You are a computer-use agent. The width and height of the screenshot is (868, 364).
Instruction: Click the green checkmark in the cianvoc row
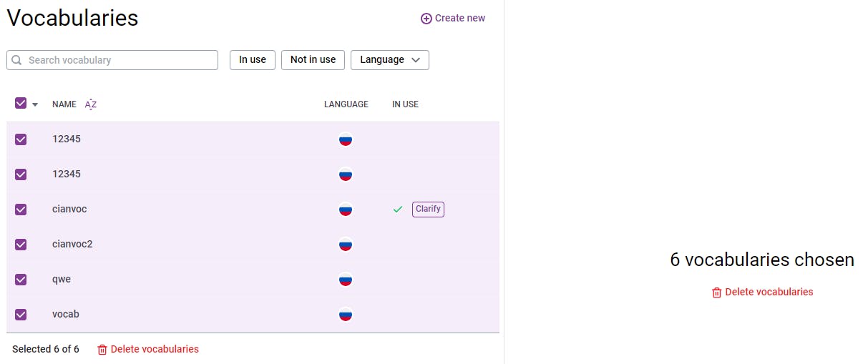398,210
